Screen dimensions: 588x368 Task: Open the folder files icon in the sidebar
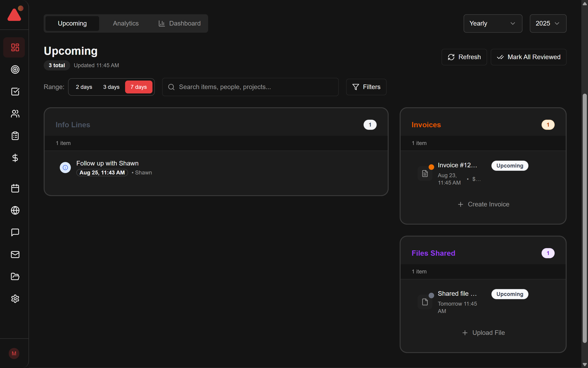pos(15,276)
